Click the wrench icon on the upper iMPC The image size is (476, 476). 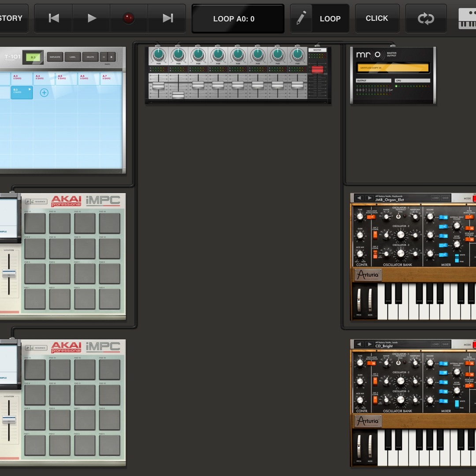point(28,201)
